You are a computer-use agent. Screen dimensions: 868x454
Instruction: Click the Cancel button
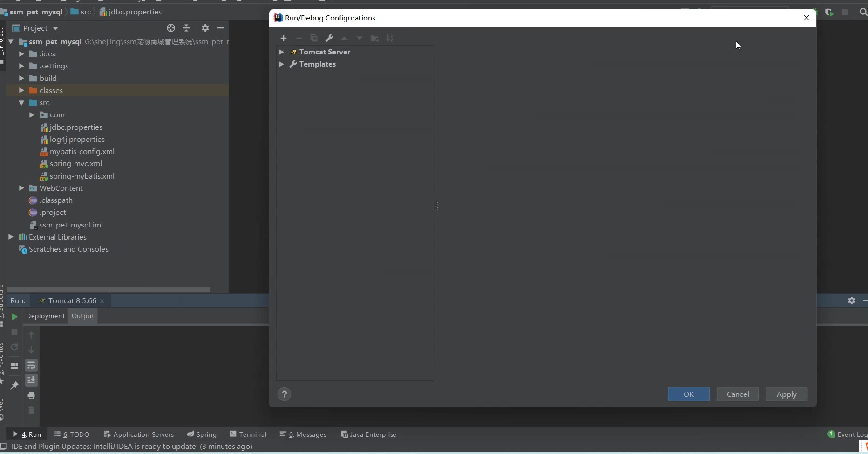click(738, 394)
